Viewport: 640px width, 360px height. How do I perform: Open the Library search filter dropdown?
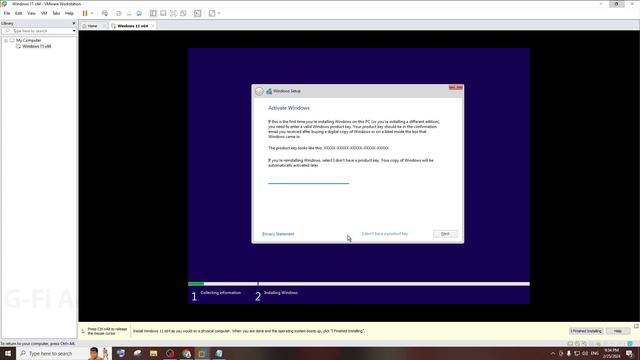click(x=74, y=31)
